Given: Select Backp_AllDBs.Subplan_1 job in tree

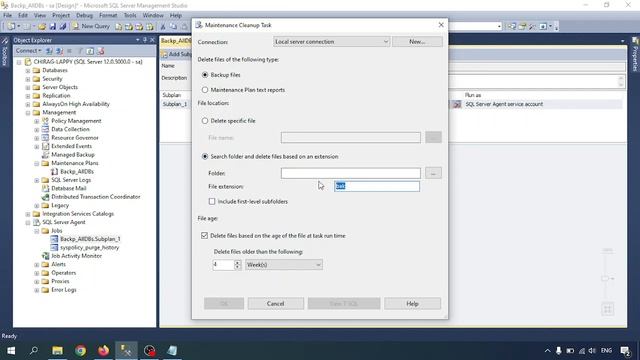Looking at the screenshot, I should (x=90, y=239).
